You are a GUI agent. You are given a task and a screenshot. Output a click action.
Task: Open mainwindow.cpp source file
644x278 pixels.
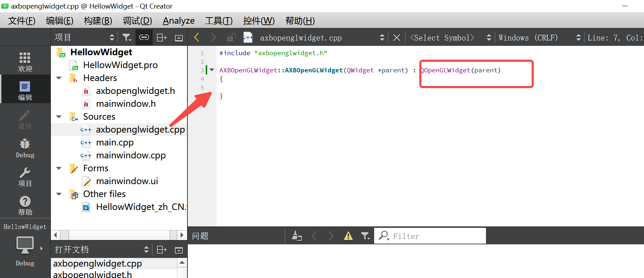pyautogui.click(x=131, y=155)
